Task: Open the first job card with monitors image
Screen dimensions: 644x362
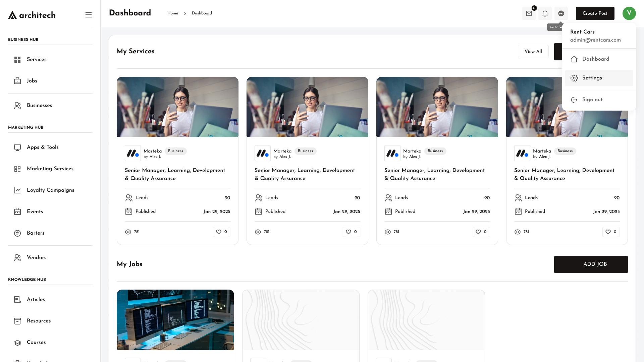Action: pyautogui.click(x=175, y=320)
